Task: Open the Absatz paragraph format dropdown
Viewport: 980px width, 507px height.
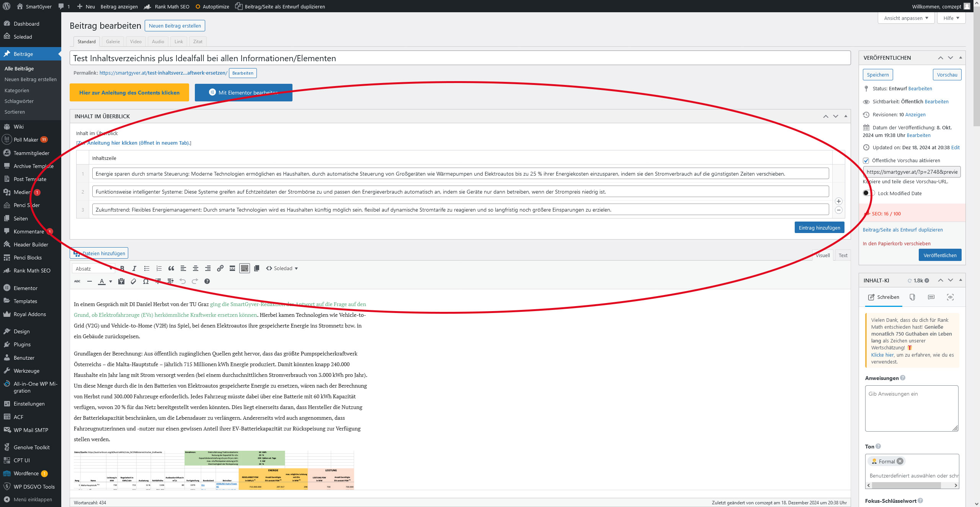Action: (x=93, y=269)
